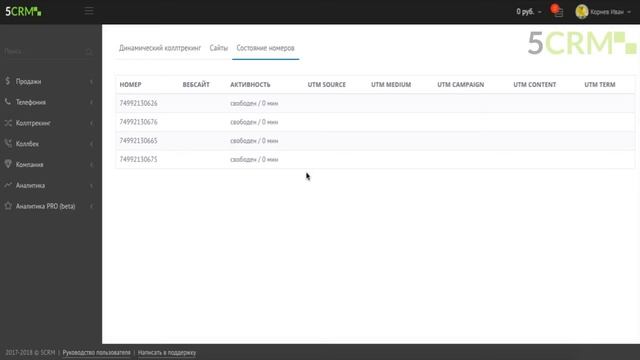
Task: Switch to Динамический коллтрекинг tab
Action: pos(160,48)
